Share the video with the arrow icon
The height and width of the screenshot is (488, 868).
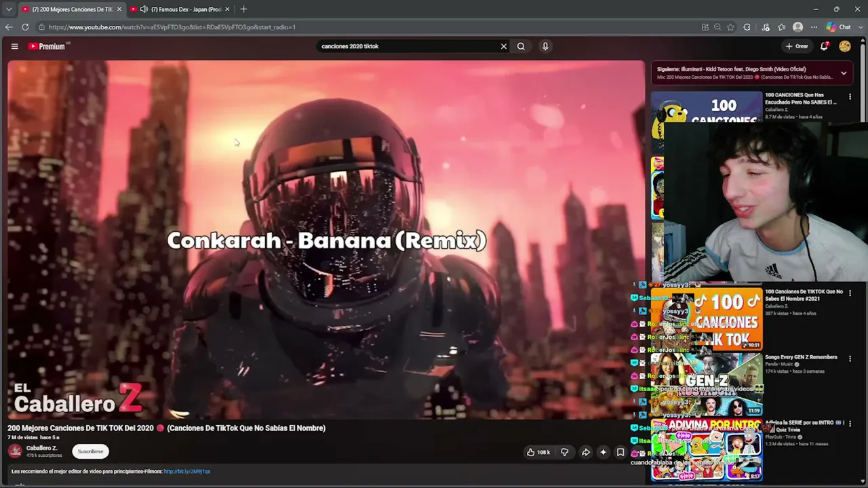(585, 452)
